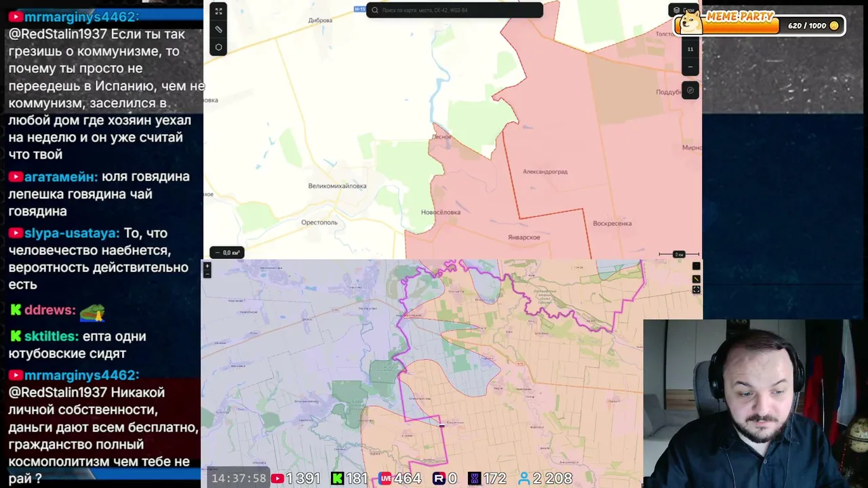This screenshot has height=488, width=868.
Task: Click the 14:37:58 stream clock
Action: pos(239,479)
